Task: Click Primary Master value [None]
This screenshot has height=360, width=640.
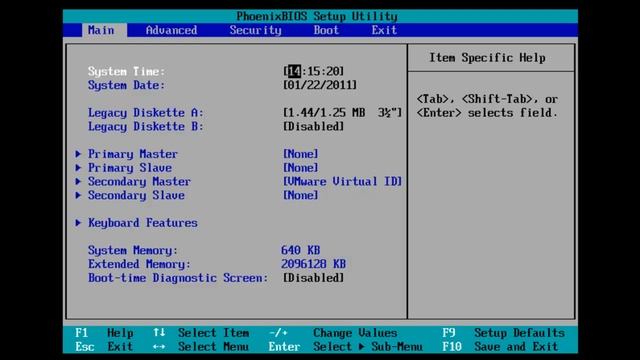Action: (x=300, y=154)
